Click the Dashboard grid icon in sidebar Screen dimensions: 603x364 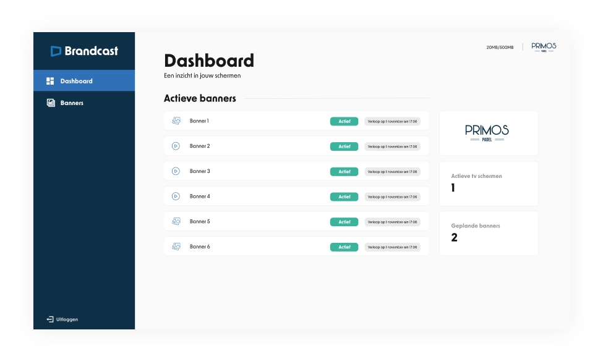[x=51, y=81]
